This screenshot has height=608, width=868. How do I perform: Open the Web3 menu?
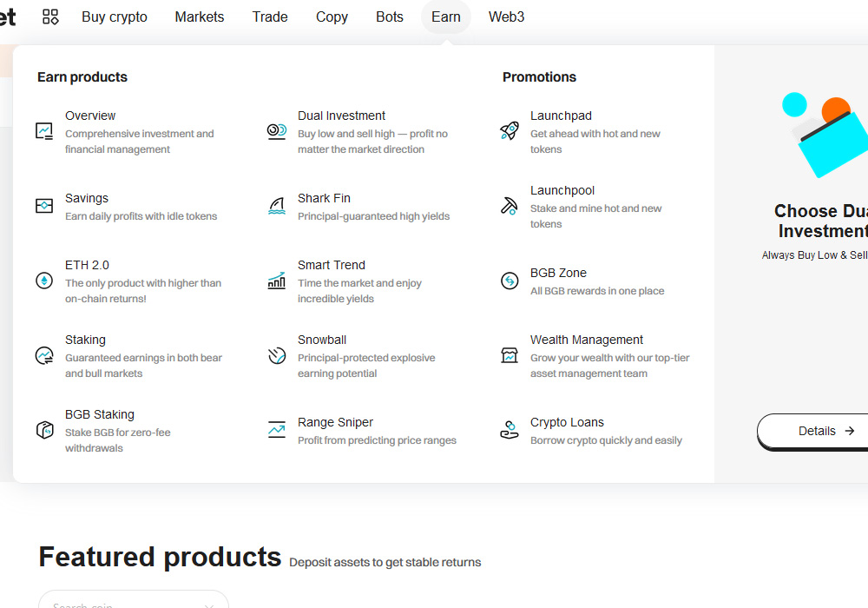(507, 17)
